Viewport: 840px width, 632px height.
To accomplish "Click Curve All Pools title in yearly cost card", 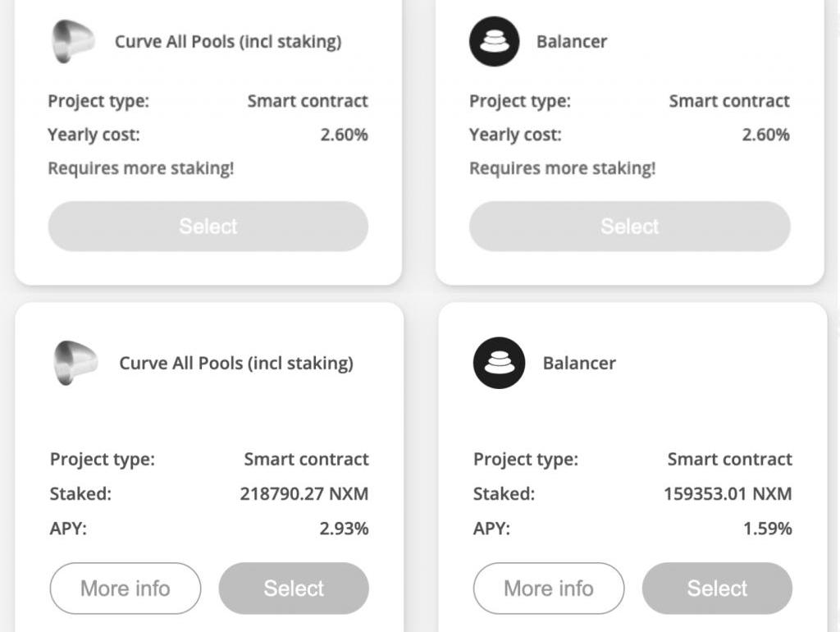I will click(x=228, y=41).
